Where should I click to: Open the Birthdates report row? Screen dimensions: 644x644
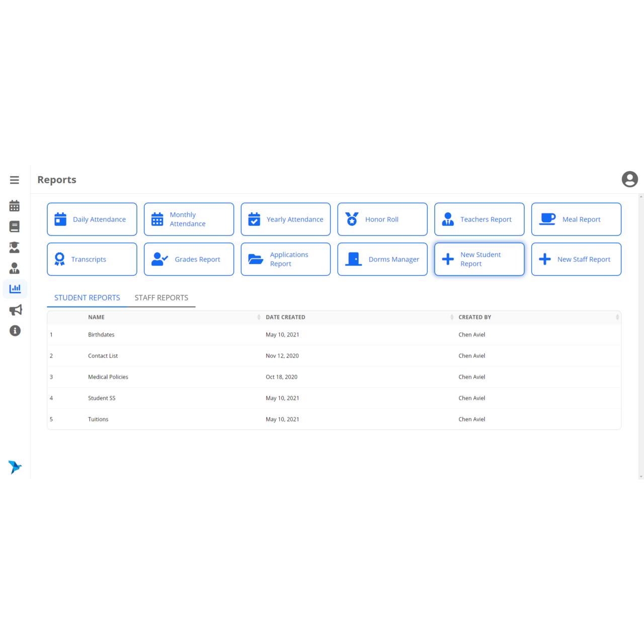[101, 335]
